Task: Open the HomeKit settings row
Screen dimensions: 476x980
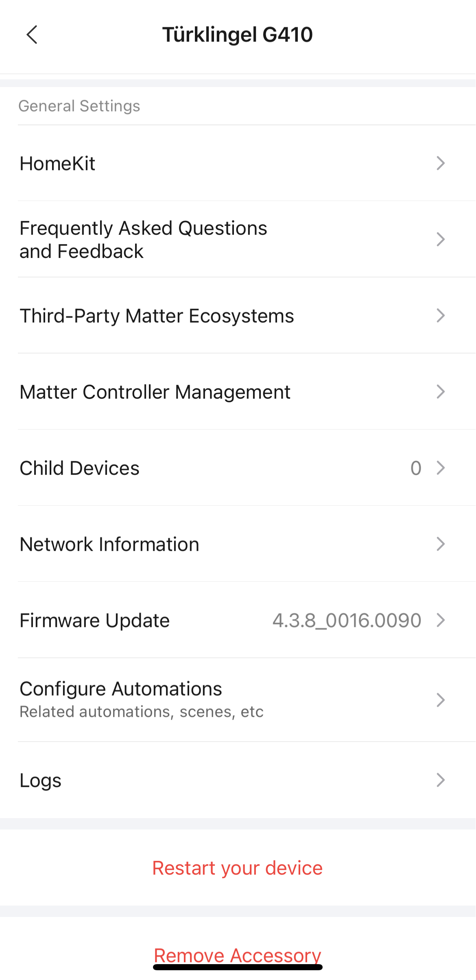Action: [57, 164]
